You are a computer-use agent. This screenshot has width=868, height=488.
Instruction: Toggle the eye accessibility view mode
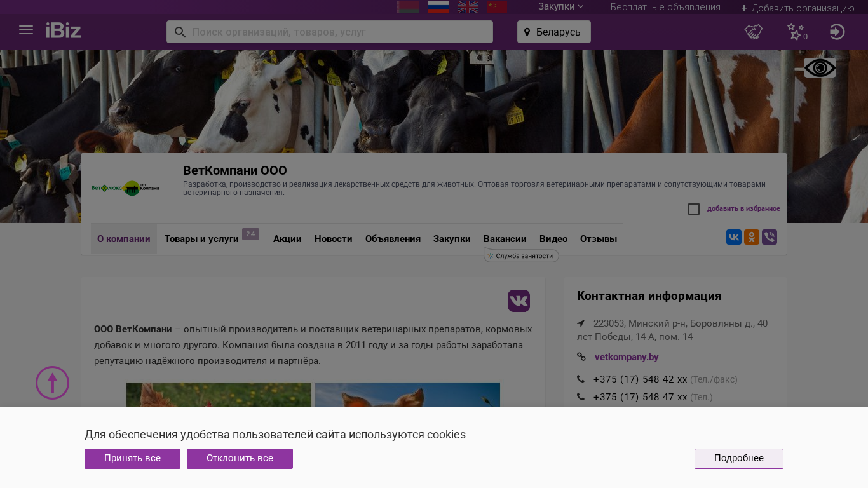pos(820,68)
